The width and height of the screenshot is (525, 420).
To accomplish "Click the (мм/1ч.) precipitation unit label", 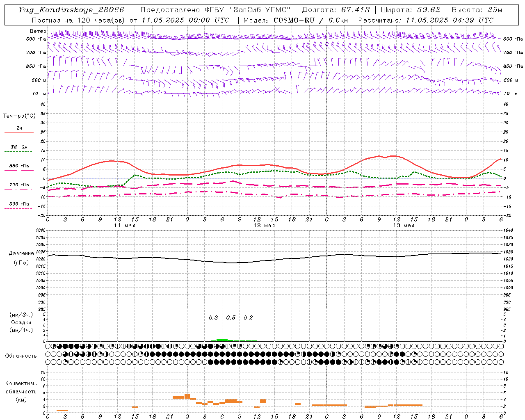I will click(21, 330).
